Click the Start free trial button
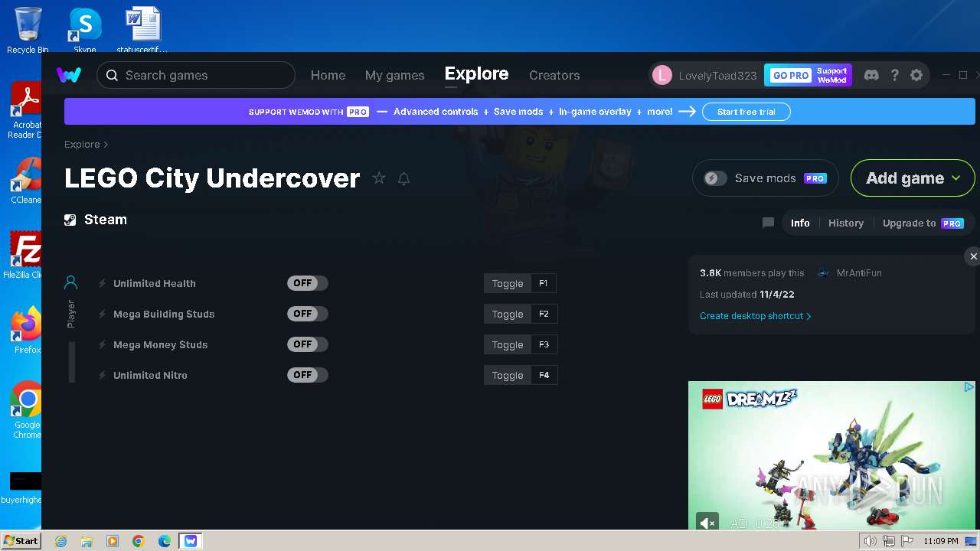The image size is (980, 551). 746,112
